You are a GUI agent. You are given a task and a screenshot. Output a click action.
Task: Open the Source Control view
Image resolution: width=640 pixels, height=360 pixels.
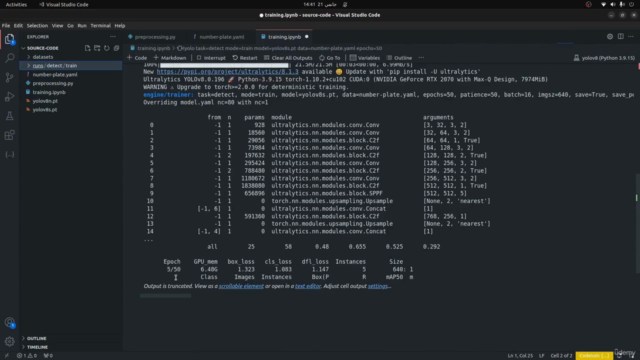coord(9,77)
